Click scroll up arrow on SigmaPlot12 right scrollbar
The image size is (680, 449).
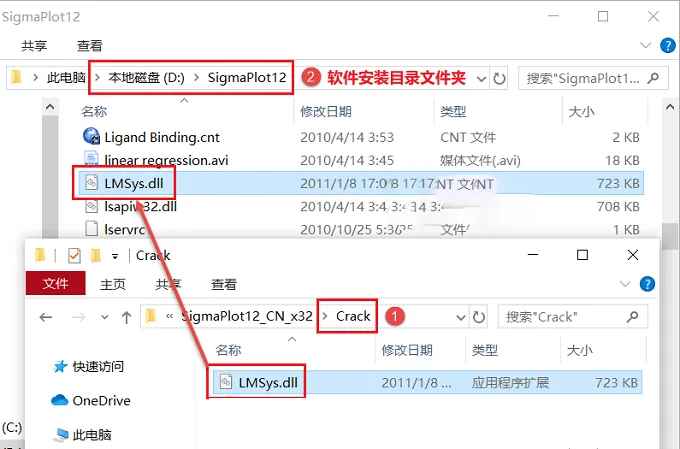[670, 106]
